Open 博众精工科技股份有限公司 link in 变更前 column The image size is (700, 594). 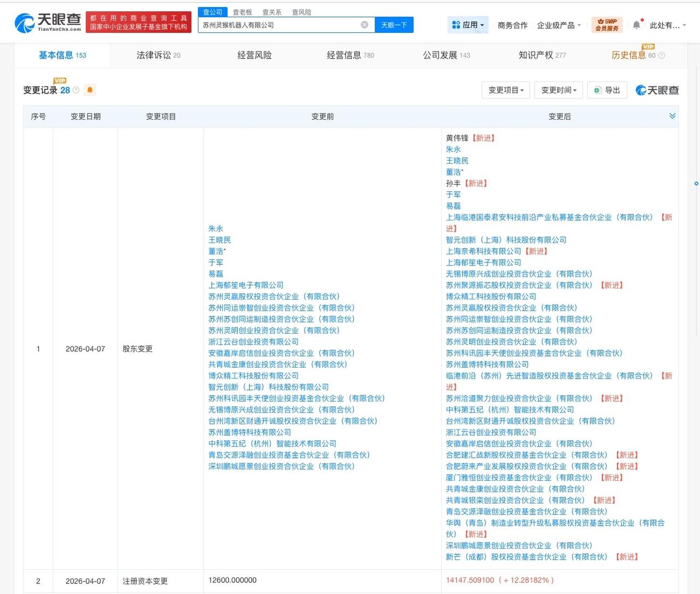254,376
